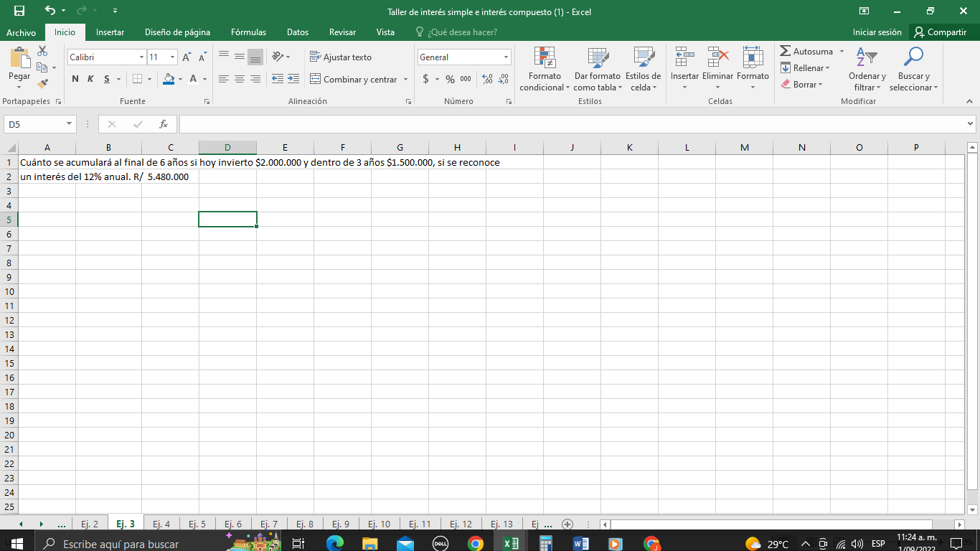Image resolution: width=980 pixels, height=551 pixels.
Task: Open the General number format dropdown
Action: tap(504, 56)
